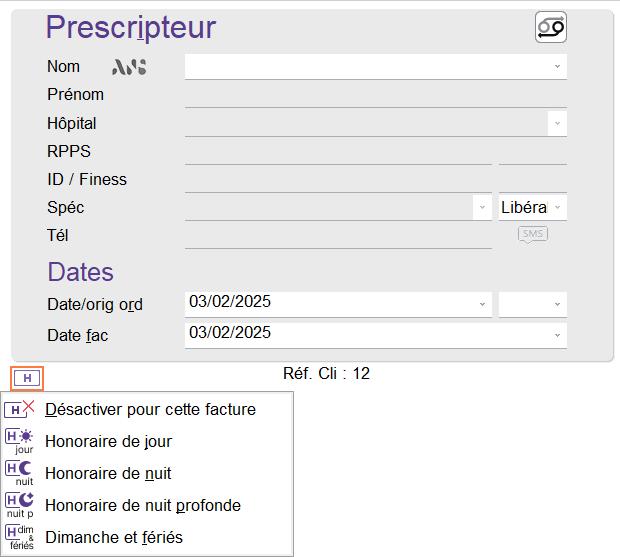Open the Date fac date picker dropdown

(557, 335)
